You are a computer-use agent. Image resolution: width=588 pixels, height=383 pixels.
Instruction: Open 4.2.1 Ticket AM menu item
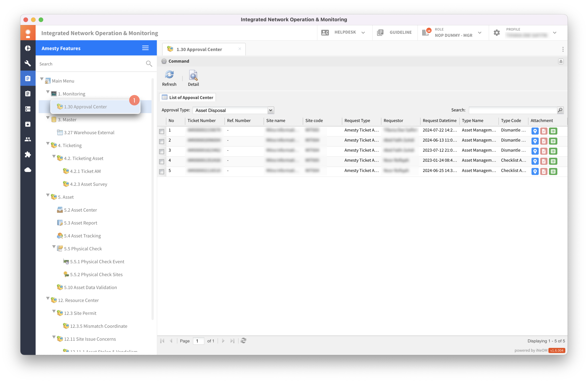(85, 171)
